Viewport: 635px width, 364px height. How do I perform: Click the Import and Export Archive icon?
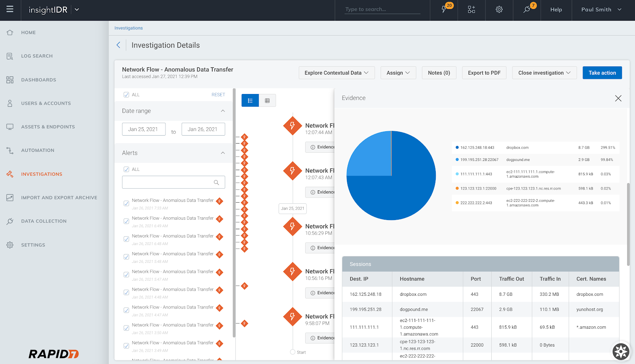point(10,197)
